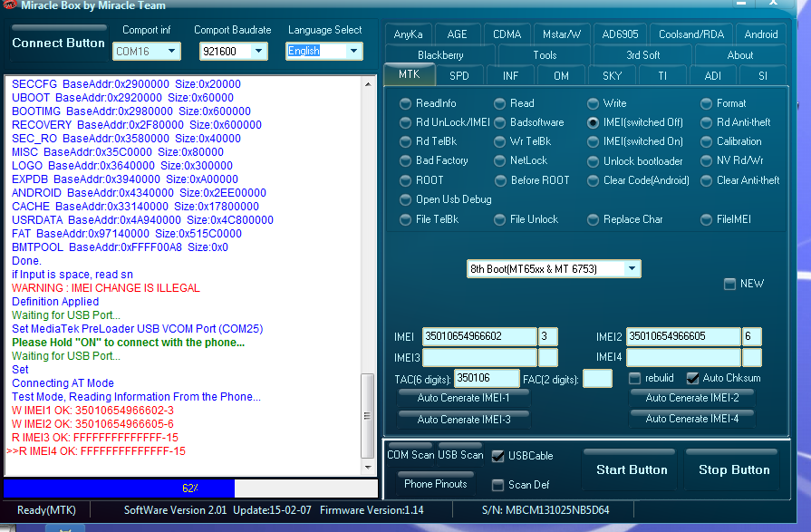Switch to the AGE tab
Viewport: 811px width, 532px height.
pyautogui.click(x=457, y=34)
